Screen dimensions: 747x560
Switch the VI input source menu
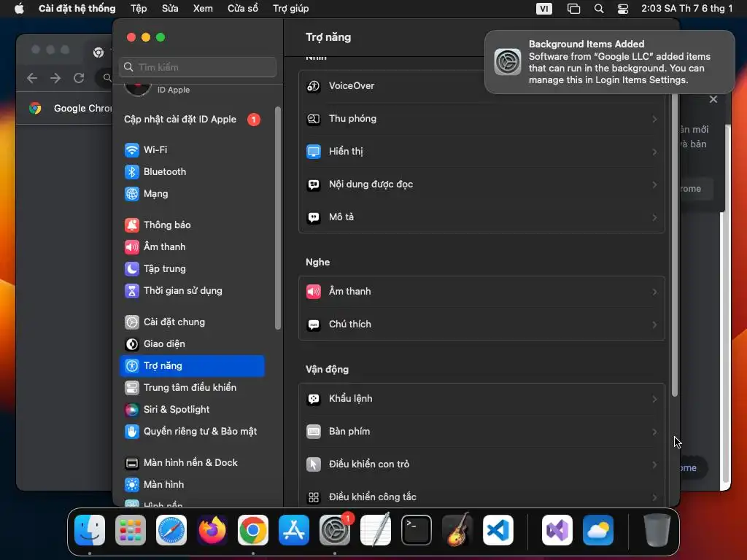click(x=544, y=9)
